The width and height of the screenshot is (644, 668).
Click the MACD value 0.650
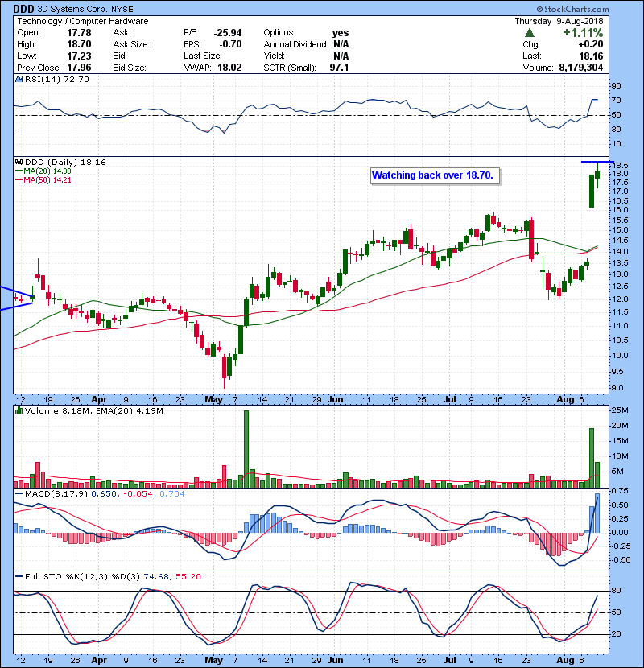(x=104, y=494)
